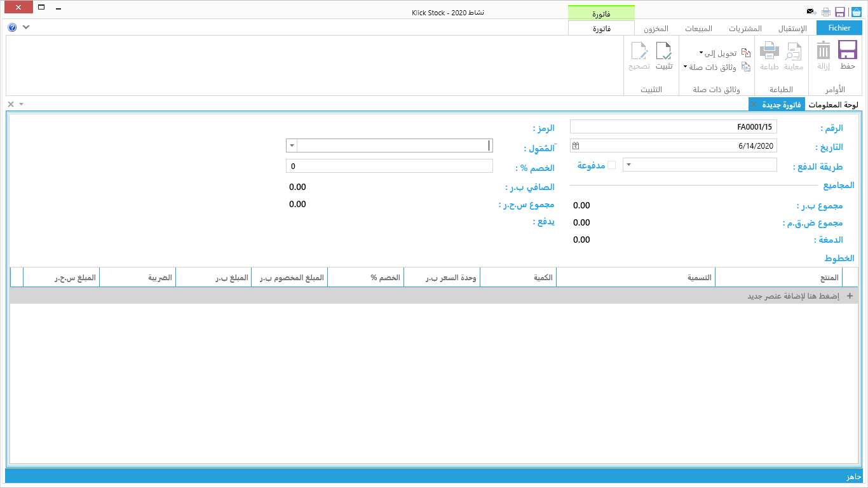Open the help question mark icon

coord(12,27)
